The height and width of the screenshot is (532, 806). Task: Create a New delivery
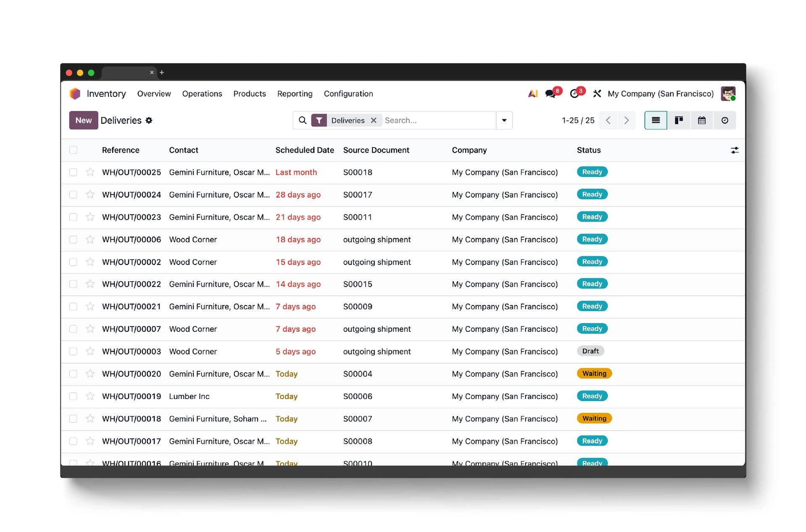[x=84, y=120]
